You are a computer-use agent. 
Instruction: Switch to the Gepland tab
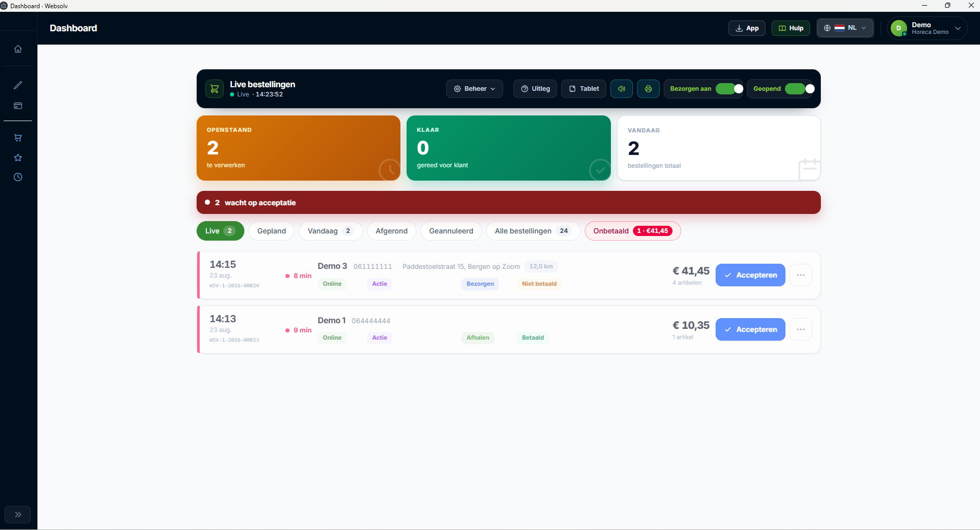[272, 231]
